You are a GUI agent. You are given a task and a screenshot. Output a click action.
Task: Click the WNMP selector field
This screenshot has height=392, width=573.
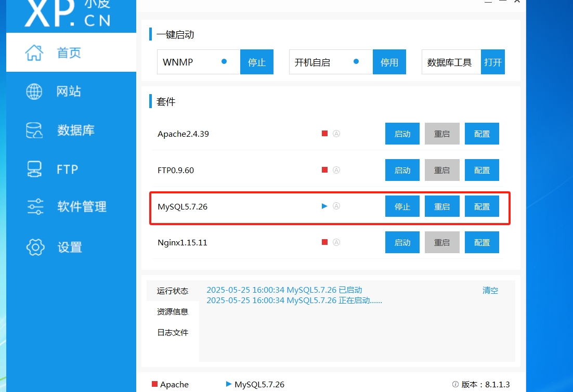199,62
